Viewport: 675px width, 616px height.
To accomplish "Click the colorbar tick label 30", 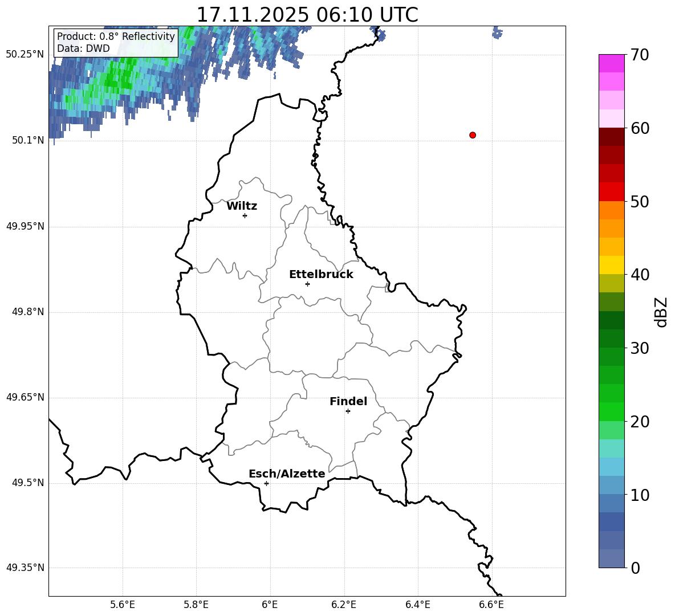I will click(640, 348).
